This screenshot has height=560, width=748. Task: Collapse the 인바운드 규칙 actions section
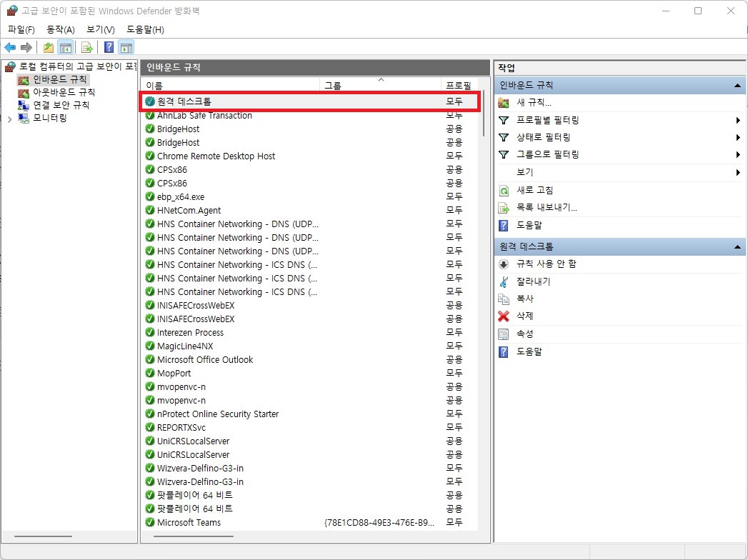pos(737,86)
